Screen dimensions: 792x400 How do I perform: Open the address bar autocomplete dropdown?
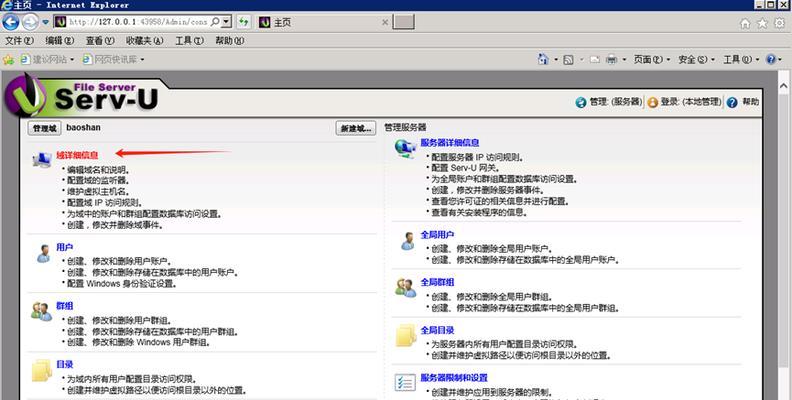(x=226, y=22)
